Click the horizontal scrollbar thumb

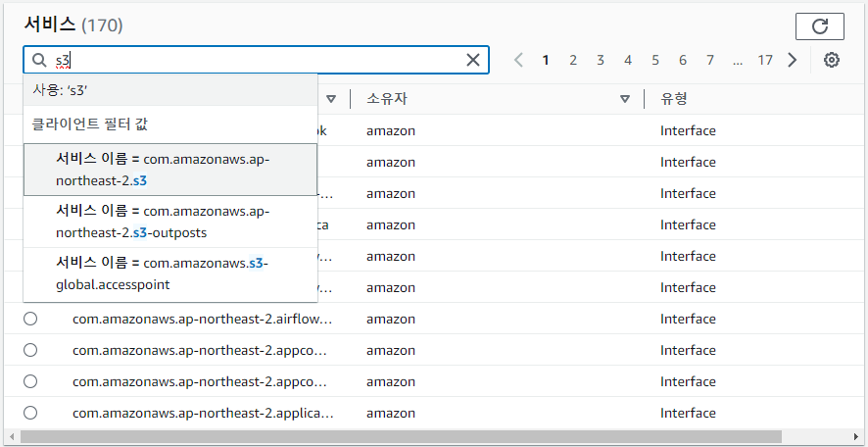tap(401, 436)
